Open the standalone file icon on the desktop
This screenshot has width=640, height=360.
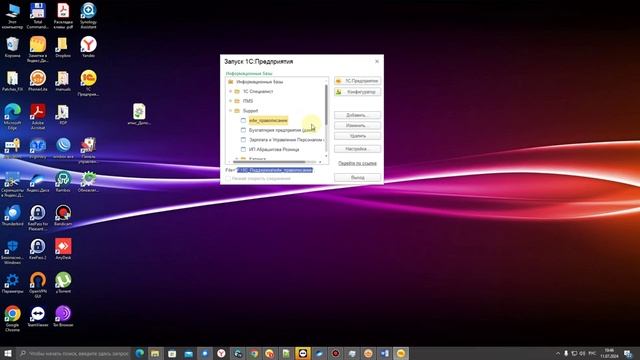tap(139, 114)
